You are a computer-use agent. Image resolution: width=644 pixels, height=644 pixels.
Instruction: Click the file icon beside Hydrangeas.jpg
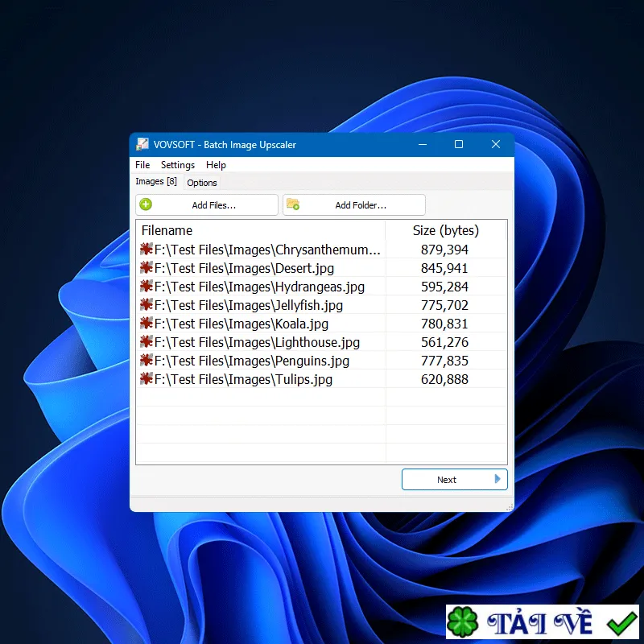pos(147,286)
